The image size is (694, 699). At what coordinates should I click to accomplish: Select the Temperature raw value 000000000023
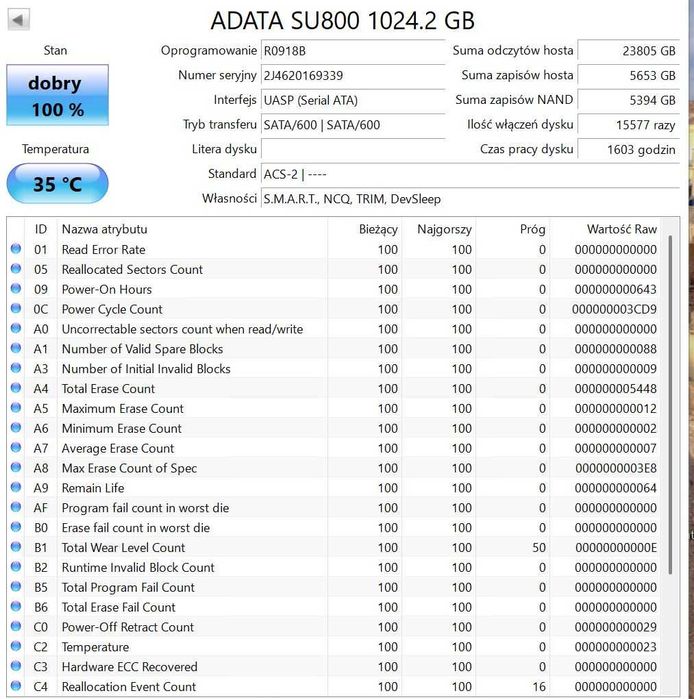pyautogui.click(x=616, y=647)
